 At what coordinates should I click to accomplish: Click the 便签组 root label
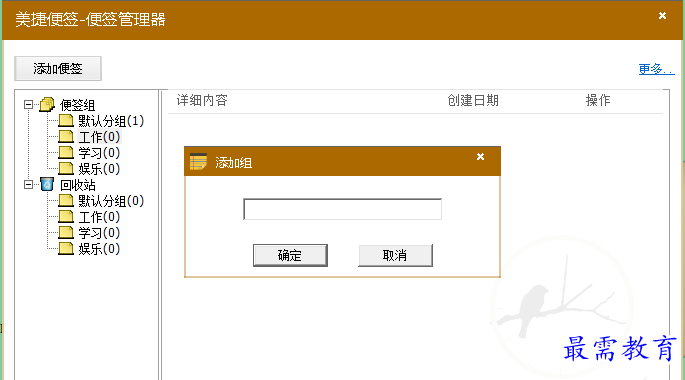pyautogui.click(x=77, y=105)
